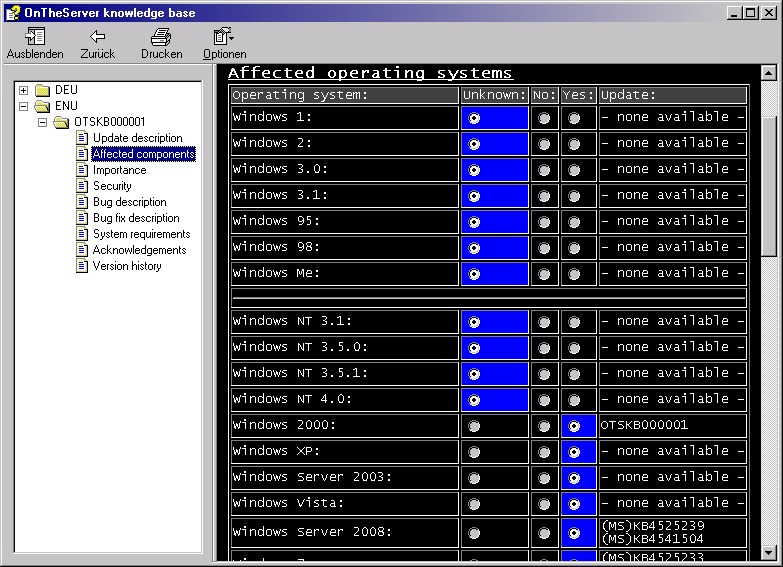Screen dimensions: 783x567
Task: Select No radio for Windows NT 4.0
Action: [544, 400]
